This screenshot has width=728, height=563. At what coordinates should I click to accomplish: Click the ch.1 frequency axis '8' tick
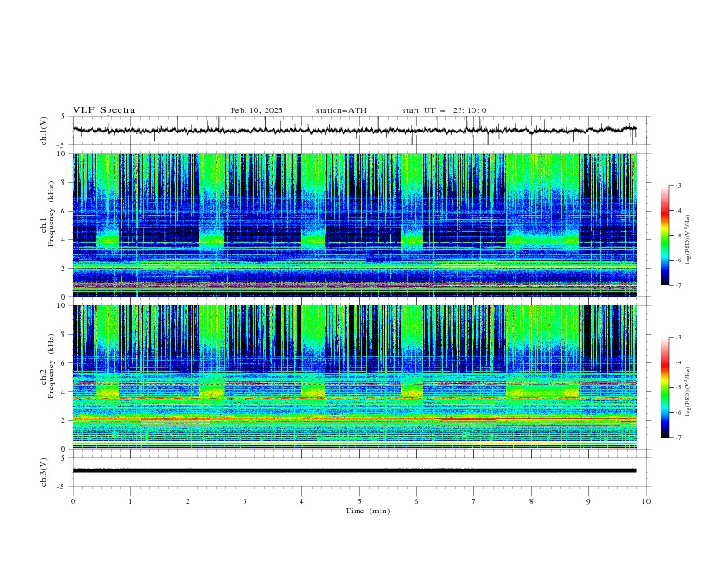click(x=65, y=182)
